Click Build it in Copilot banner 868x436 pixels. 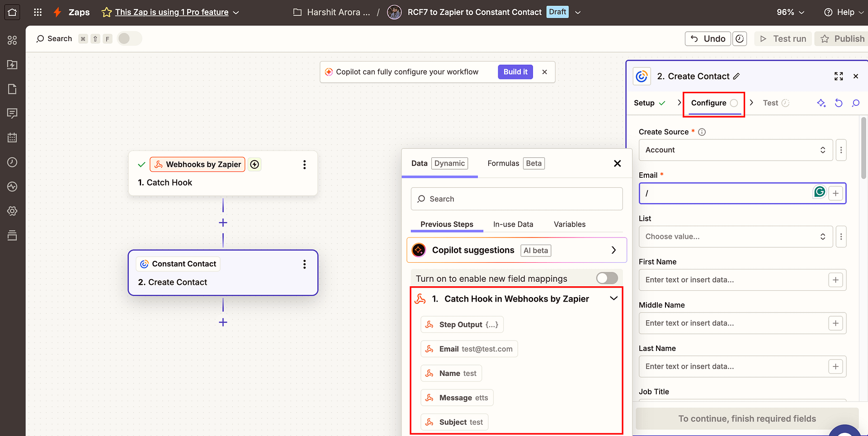[x=515, y=72]
